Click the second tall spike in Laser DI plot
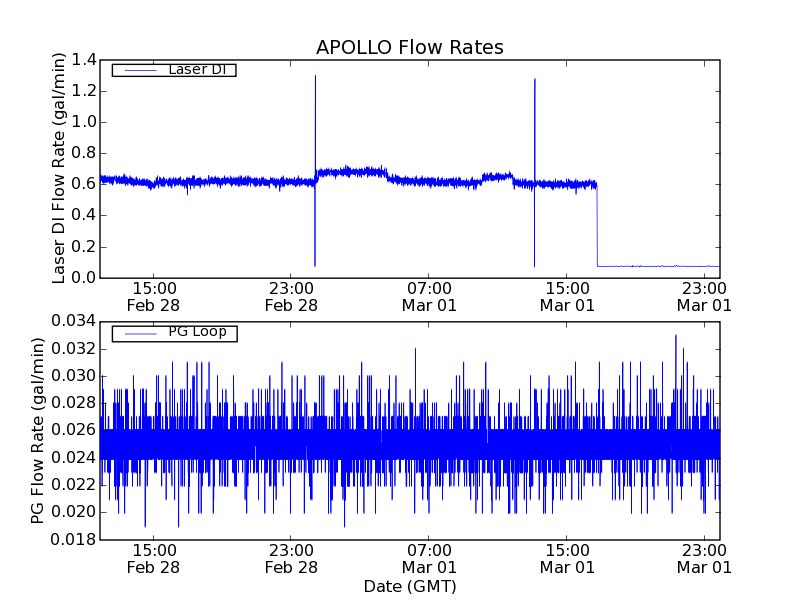The image size is (800, 600). tap(535, 172)
